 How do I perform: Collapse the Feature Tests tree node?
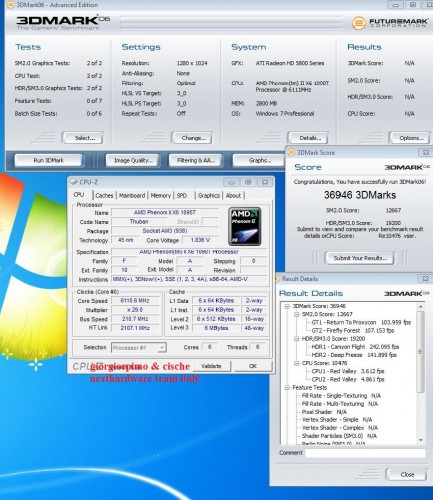pos(287,388)
